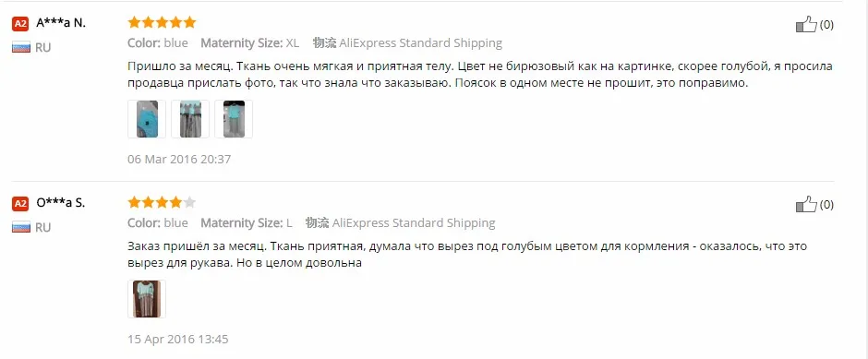Screen dimensions: 868x359
Task: Click the A2 badge beside O***a S.
Action: pyautogui.click(x=20, y=204)
